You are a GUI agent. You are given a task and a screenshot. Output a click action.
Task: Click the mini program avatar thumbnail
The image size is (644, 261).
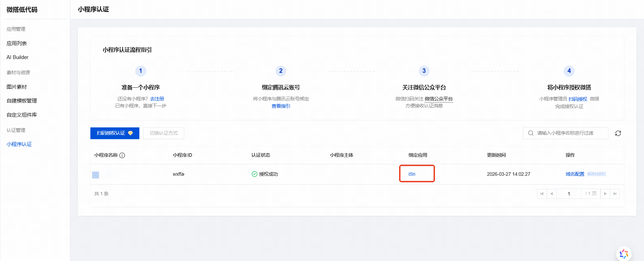96,175
